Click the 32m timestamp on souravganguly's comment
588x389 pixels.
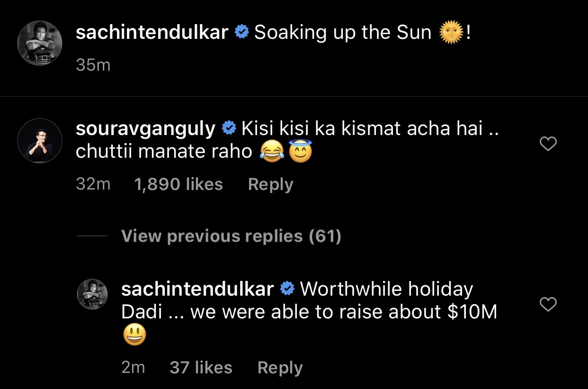point(93,184)
